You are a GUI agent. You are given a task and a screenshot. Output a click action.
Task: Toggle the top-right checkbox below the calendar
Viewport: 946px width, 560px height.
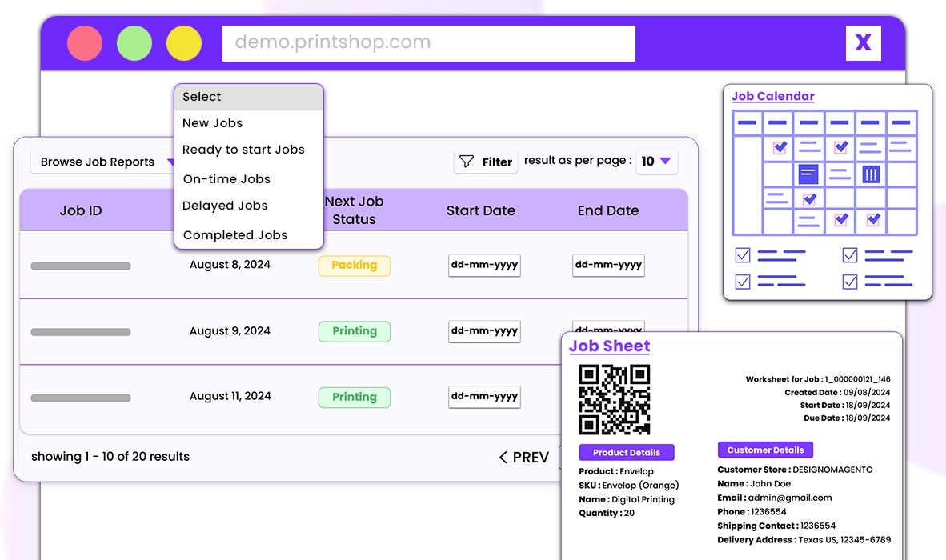849,255
